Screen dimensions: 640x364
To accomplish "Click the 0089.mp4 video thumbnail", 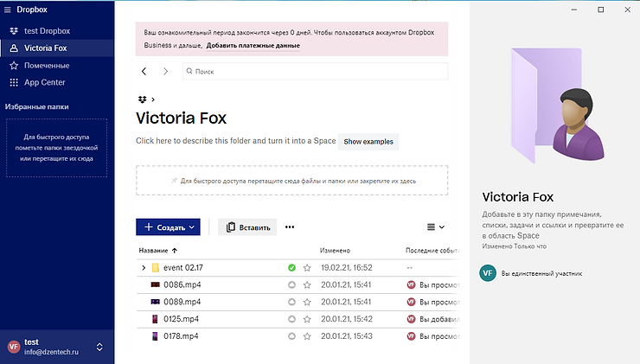I will tap(155, 302).
